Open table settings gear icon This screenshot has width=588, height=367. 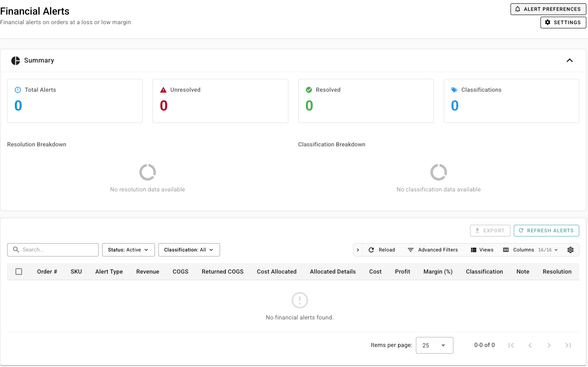pyautogui.click(x=570, y=250)
